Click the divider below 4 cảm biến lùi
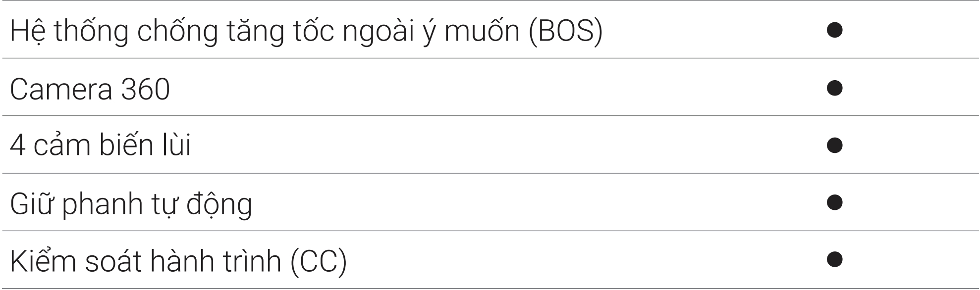This screenshot has height=290, width=980. pos(490,173)
